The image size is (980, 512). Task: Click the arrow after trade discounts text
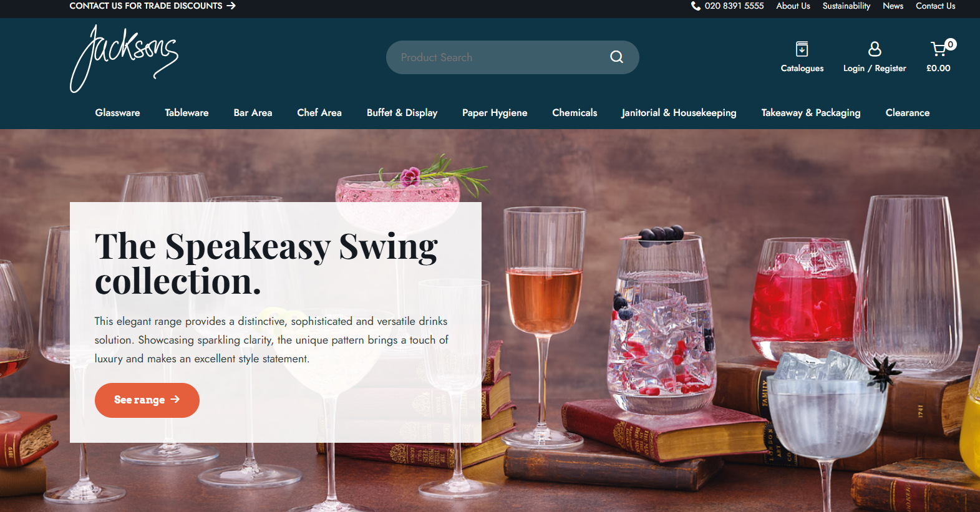coord(231,6)
